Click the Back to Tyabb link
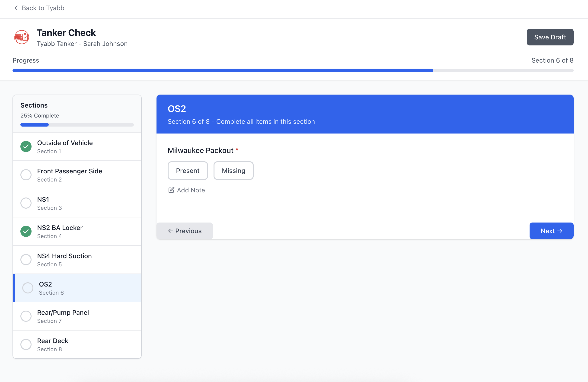Screen dimensions: 588x382 [39, 8]
